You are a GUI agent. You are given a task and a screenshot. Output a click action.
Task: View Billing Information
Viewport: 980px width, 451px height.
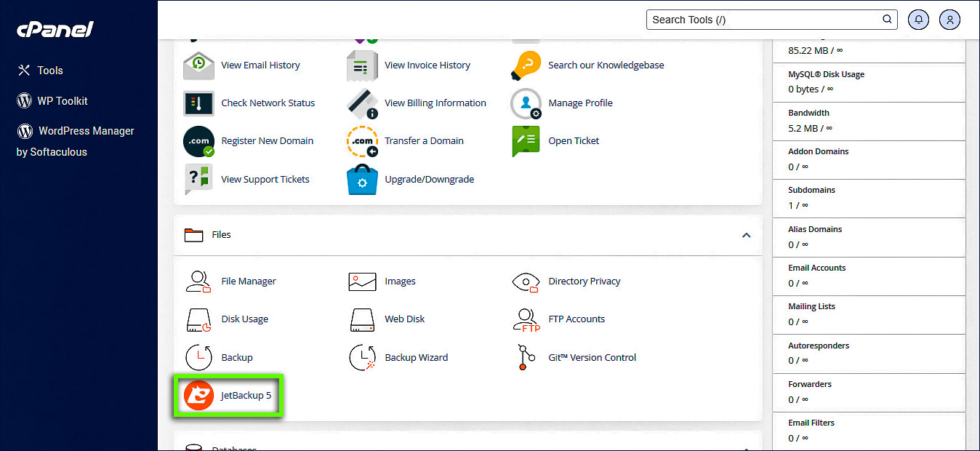click(434, 103)
